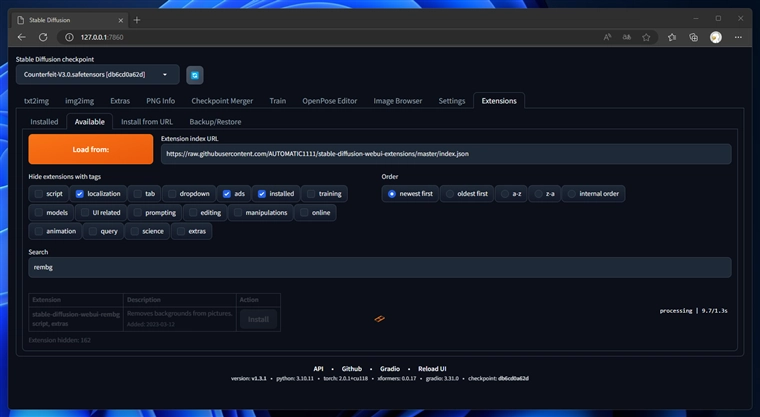760x417 pixels.
Task: Open the browser settings and more menu
Action: click(738, 37)
